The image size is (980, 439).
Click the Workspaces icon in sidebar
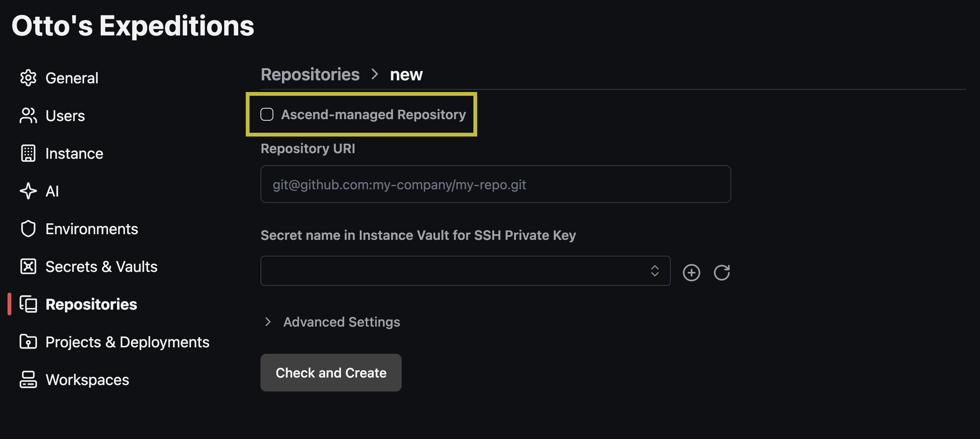[28, 380]
